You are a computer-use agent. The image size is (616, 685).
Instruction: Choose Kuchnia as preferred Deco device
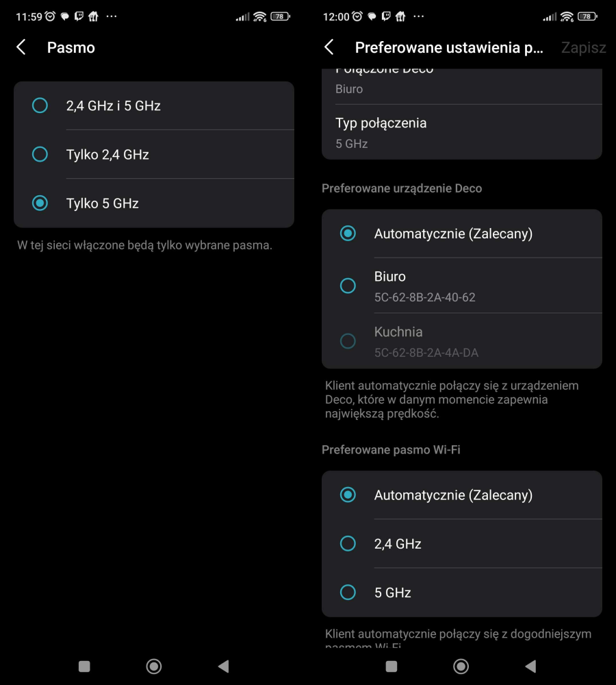click(x=348, y=340)
